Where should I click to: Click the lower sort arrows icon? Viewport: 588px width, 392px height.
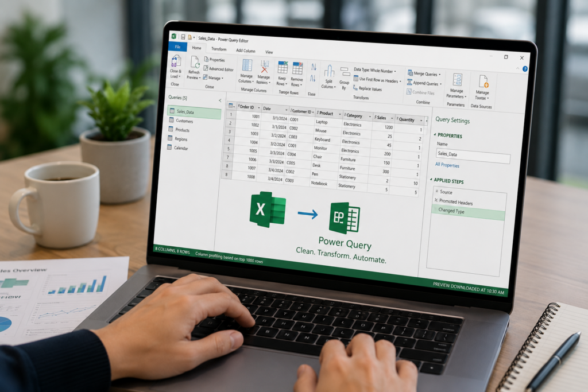pos(313,78)
